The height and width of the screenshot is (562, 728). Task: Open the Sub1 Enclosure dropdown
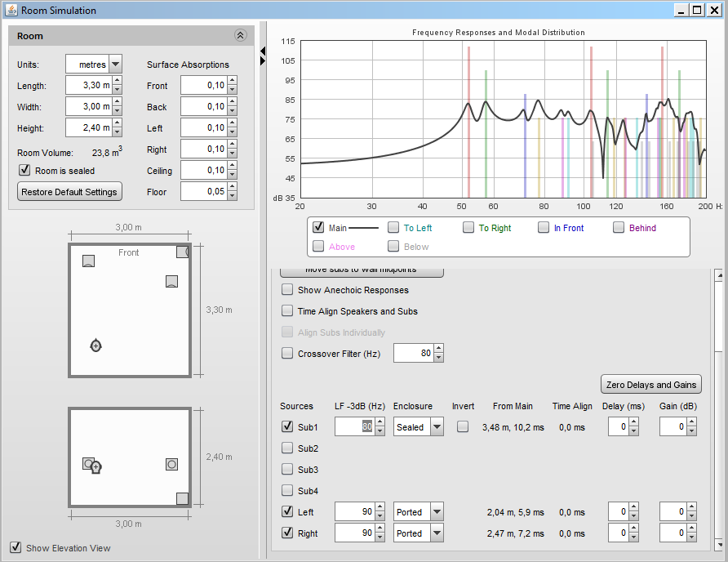click(x=437, y=427)
